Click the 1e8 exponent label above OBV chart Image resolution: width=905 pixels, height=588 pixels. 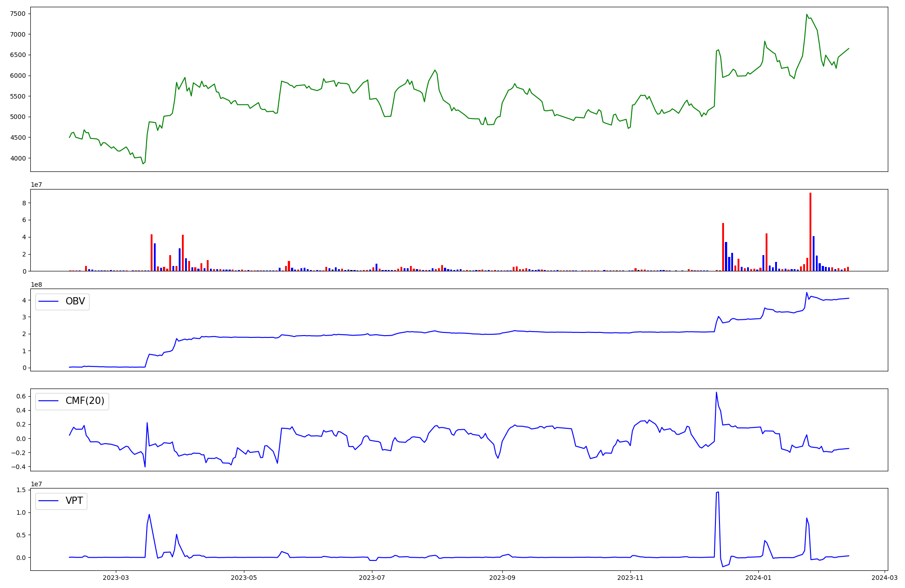coord(36,285)
